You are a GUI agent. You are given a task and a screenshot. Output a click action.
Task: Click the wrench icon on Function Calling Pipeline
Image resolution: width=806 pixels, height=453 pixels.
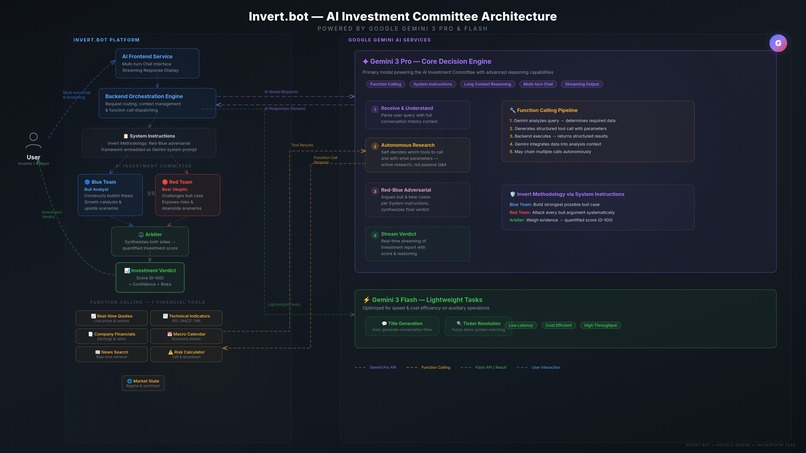512,111
